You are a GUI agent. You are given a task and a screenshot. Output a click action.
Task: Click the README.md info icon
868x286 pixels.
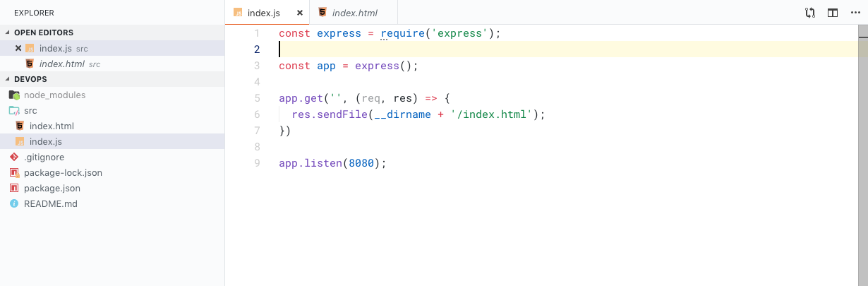14,203
